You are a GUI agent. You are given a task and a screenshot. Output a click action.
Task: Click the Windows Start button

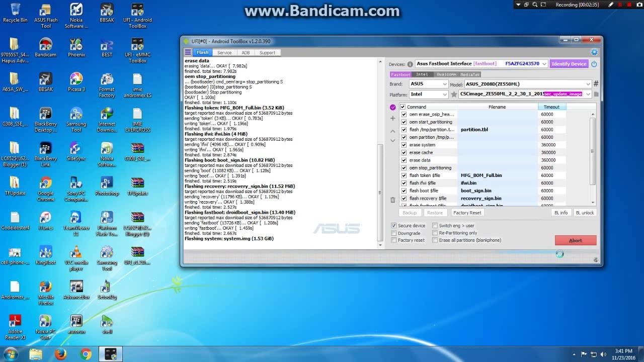pyautogui.click(x=10, y=354)
